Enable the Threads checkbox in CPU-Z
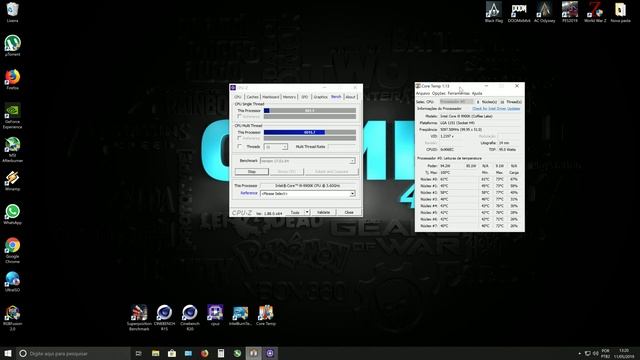 pos(240,147)
